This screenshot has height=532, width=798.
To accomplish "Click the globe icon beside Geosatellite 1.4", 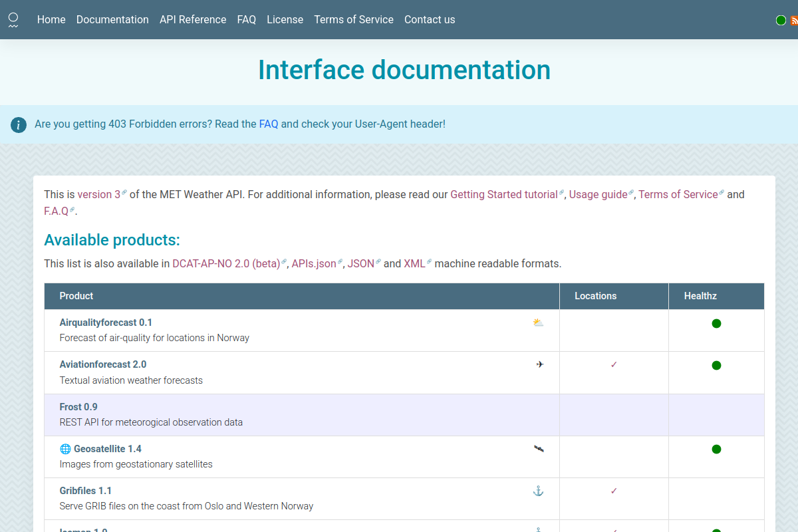I will pos(65,449).
